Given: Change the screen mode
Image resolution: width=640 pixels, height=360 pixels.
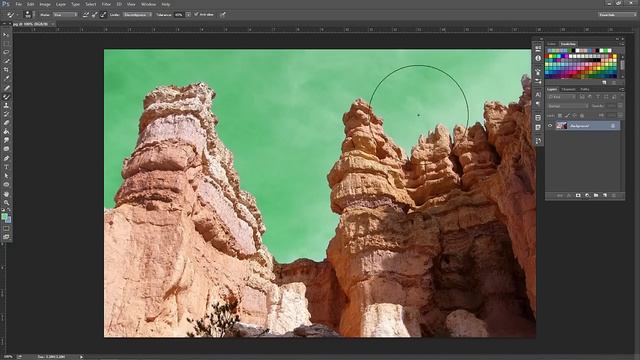Looking at the screenshot, I should click(6, 237).
